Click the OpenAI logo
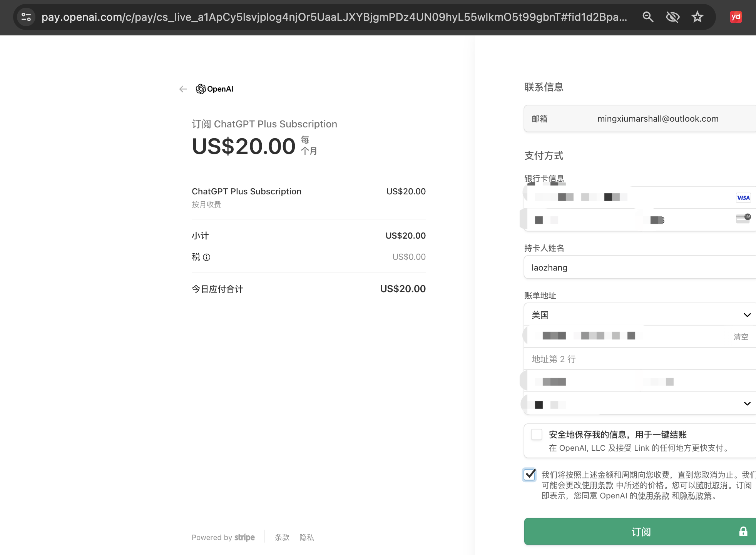Viewport: 756px width, 555px height. 214,89
